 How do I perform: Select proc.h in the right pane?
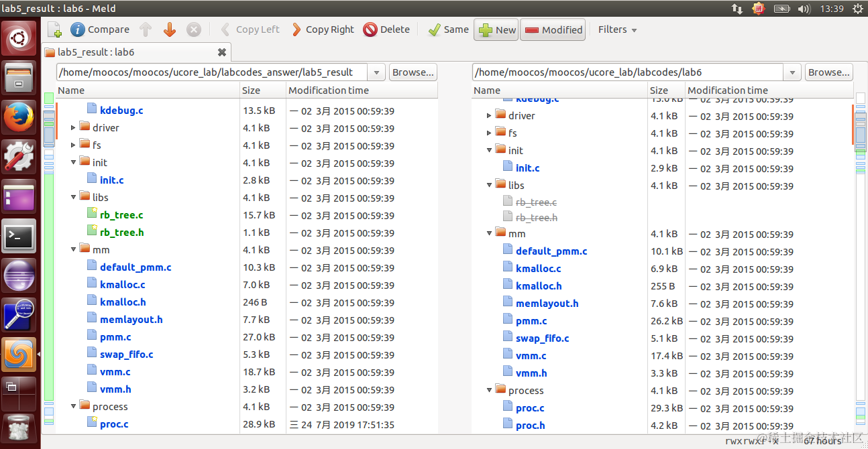(x=531, y=425)
